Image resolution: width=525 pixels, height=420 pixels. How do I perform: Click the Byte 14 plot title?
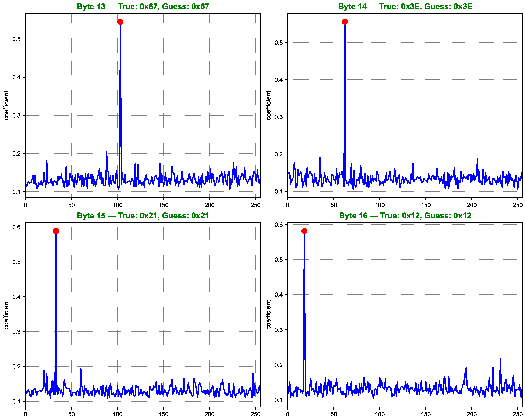405,6
